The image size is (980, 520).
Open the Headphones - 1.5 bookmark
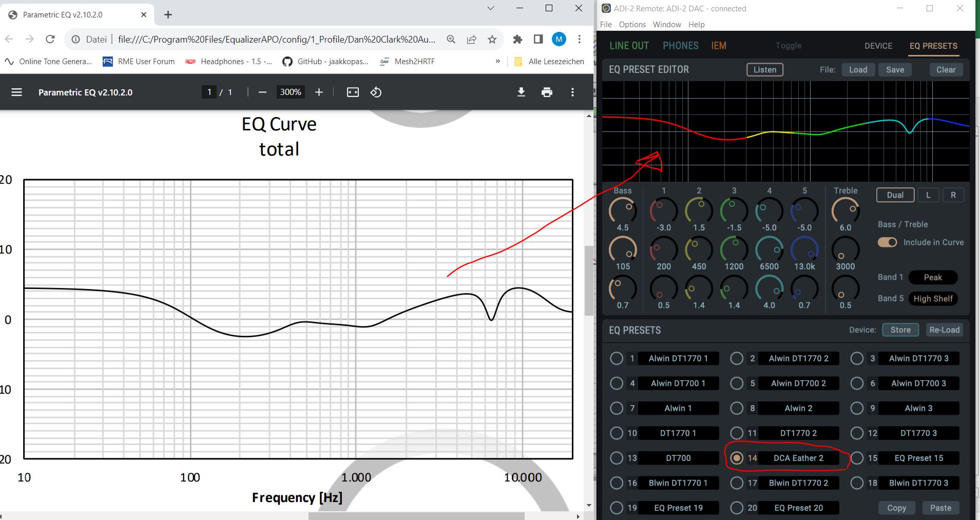point(229,62)
